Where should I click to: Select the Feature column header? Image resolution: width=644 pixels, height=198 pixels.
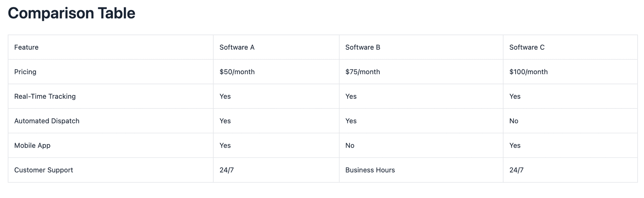point(111,47)
